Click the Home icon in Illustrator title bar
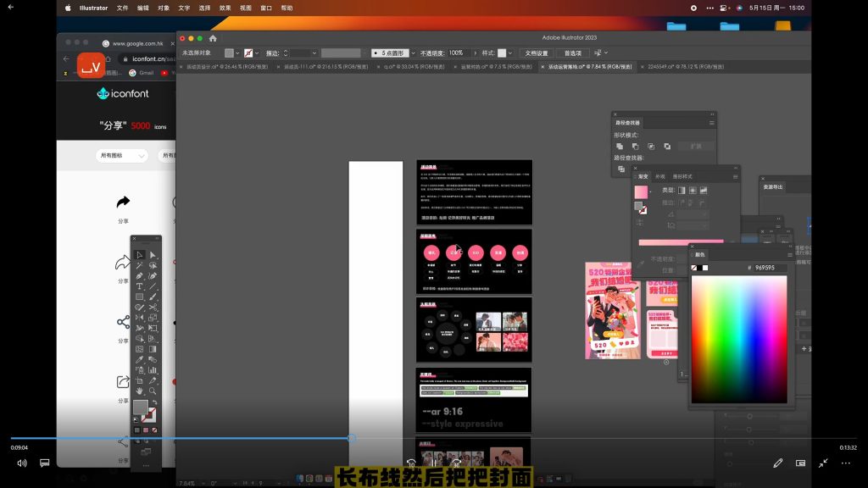Screen dimensions: 868x488 pos(213,38)
